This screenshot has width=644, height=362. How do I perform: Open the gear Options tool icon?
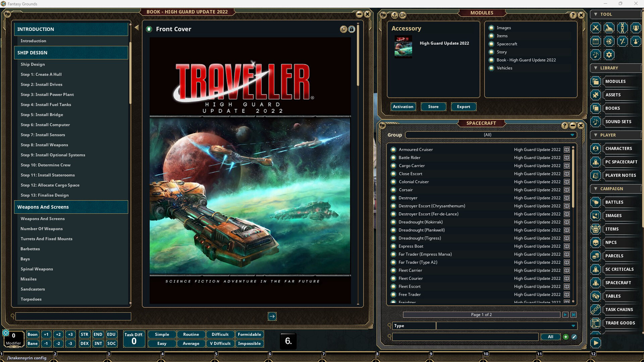coord(609,55)
